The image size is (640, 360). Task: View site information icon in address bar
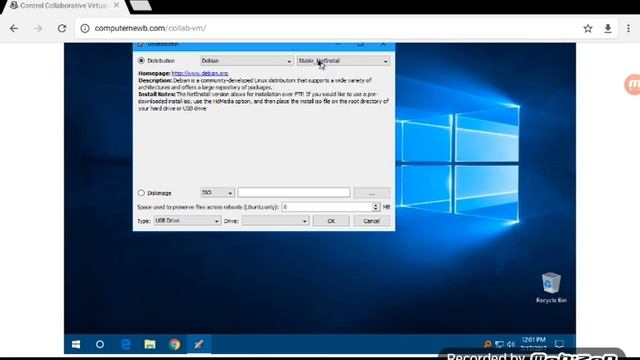85,28
